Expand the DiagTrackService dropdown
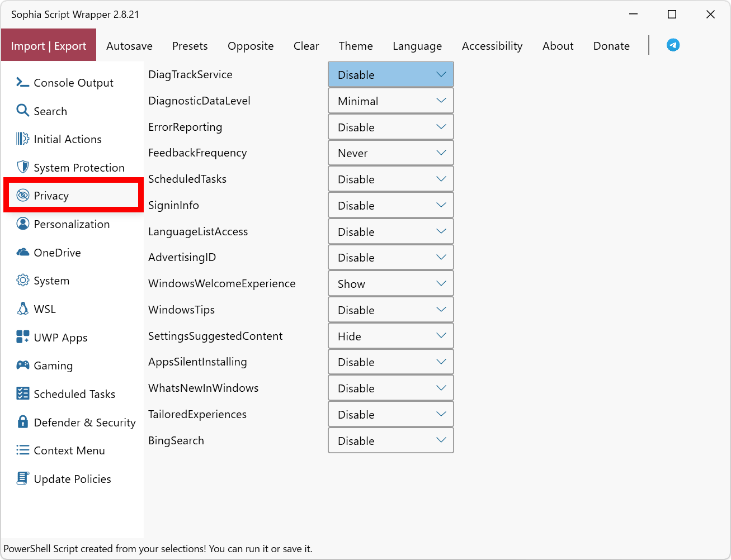 (x=390, y=75)
